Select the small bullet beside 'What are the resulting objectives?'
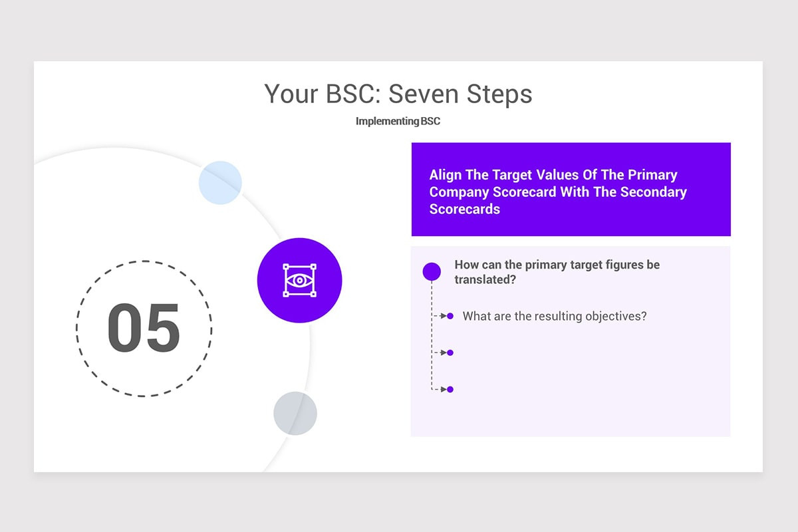This screenshot has width=798, height=532. (450, 316)
